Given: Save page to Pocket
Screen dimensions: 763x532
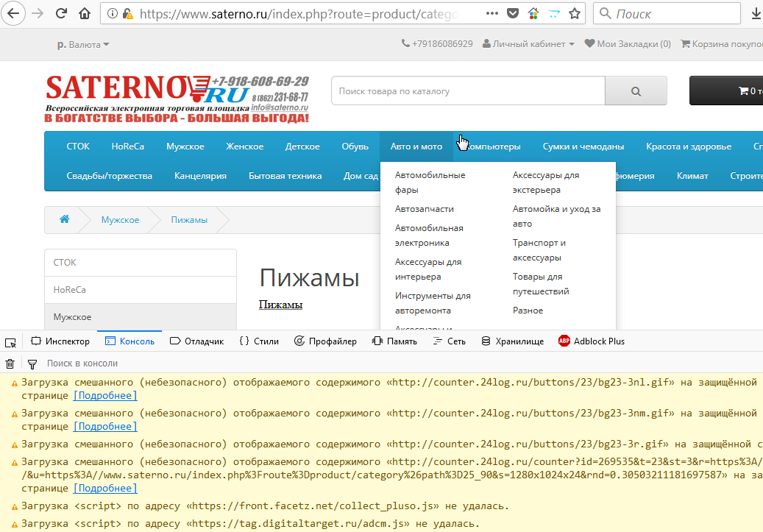Looking at the screenshot, I should (x=512, y=14).
